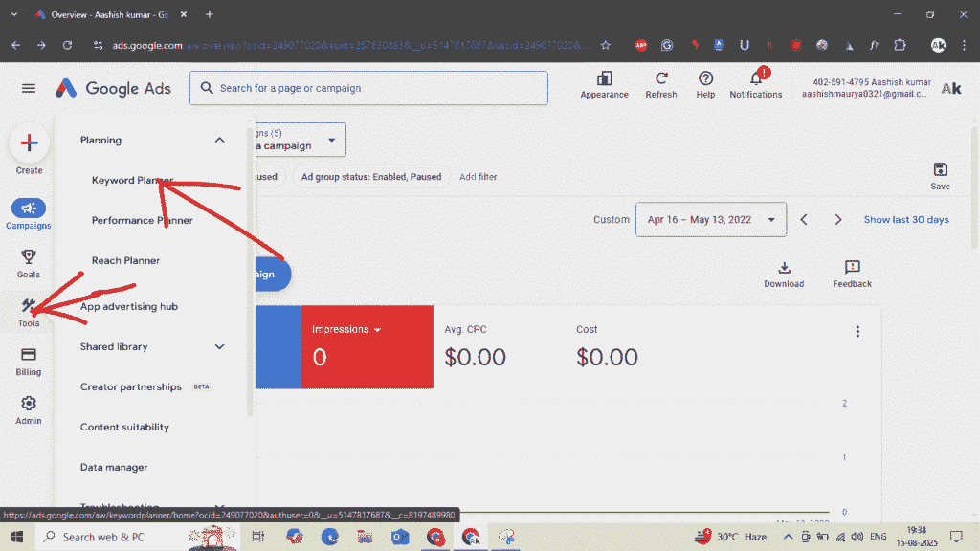
Task: Click the Ak account avatar
Action: (951, 88)
